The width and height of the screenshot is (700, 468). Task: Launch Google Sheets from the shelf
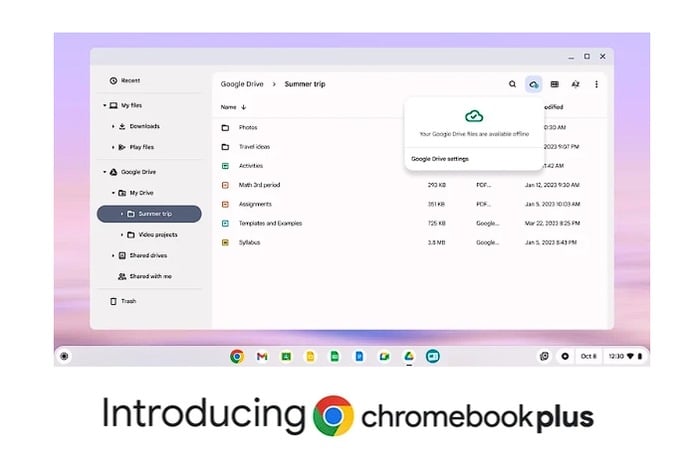coord(334,356)
